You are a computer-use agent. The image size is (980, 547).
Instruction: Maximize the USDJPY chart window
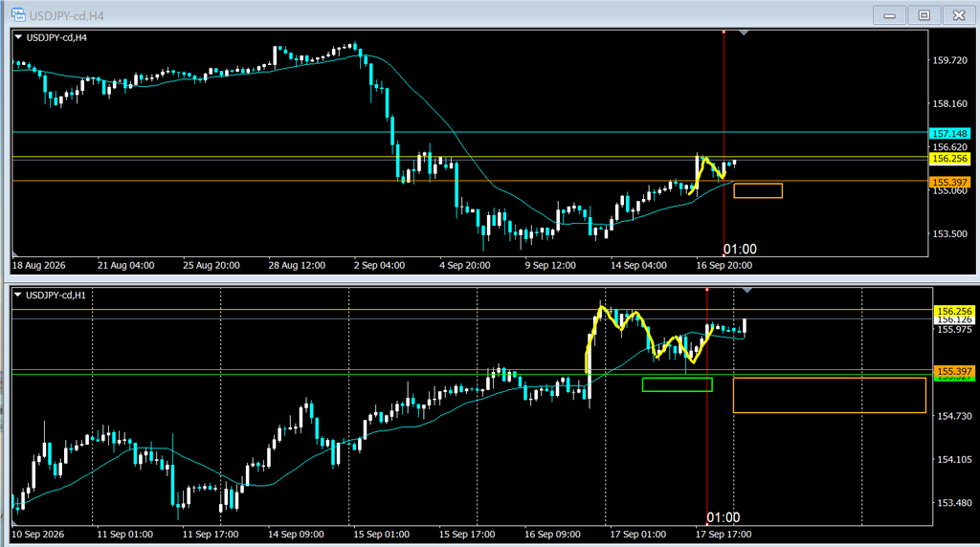[924, 15]
